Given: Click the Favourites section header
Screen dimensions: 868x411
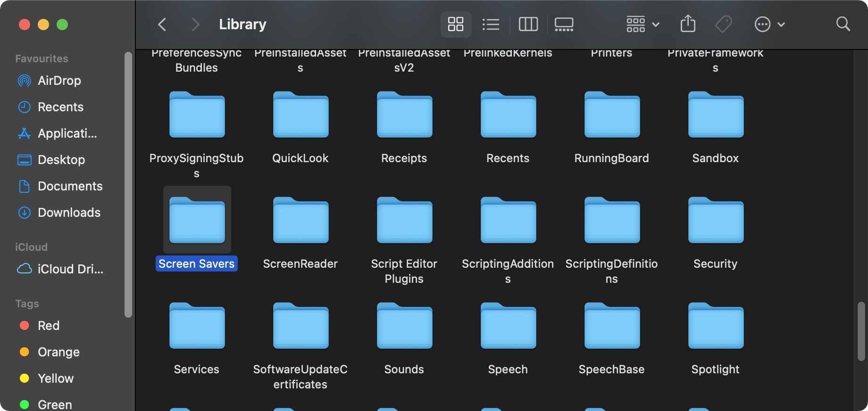Looking at the screenshot, I should click(42, 58).
